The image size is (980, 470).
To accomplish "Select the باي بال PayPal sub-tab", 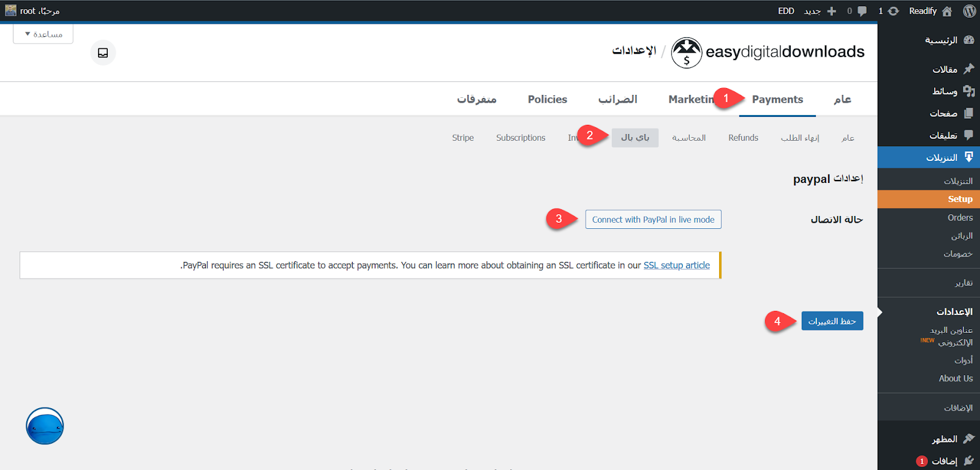I will 635,138.
